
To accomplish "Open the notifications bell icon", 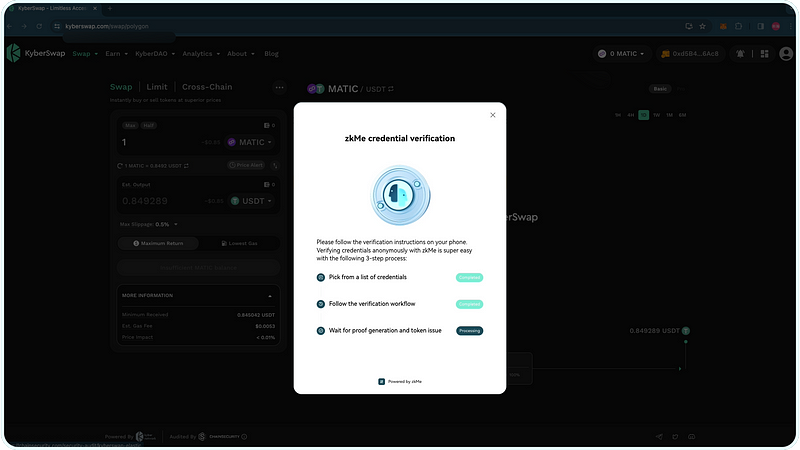I will (x=740, y=54).
